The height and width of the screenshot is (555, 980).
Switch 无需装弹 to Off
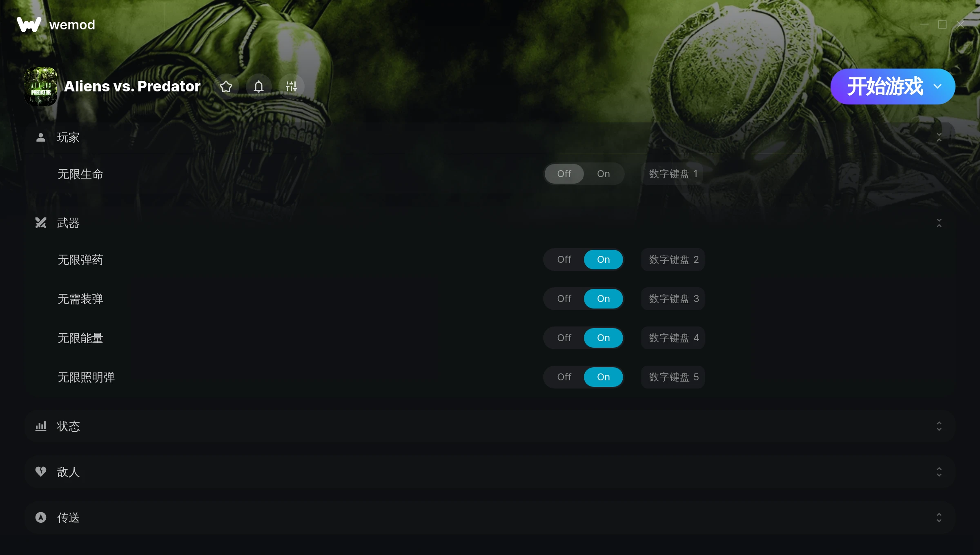coord(564,299)
